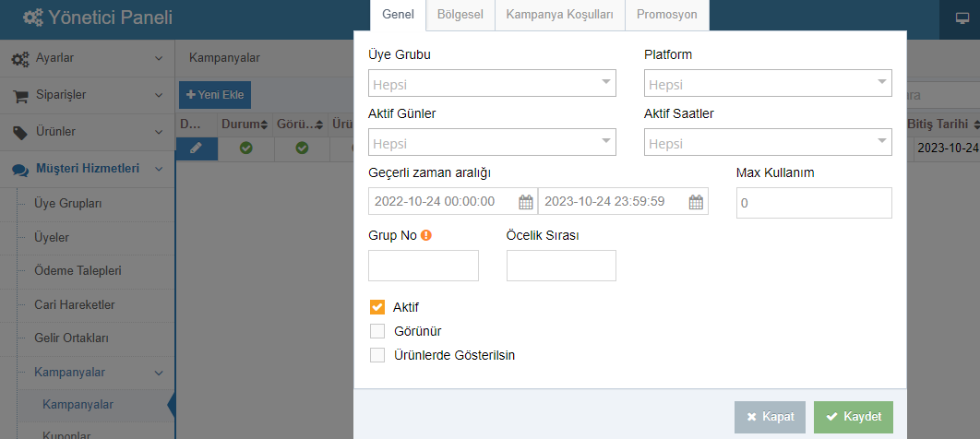Click the Ürünler tag icon
This screenshot has height=439, width=980.
coord(20,133)
